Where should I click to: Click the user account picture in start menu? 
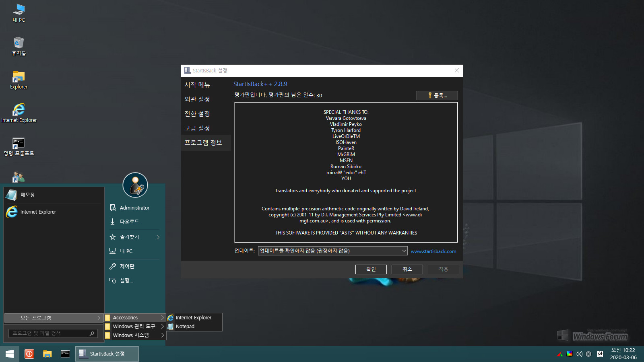(135, 185)
